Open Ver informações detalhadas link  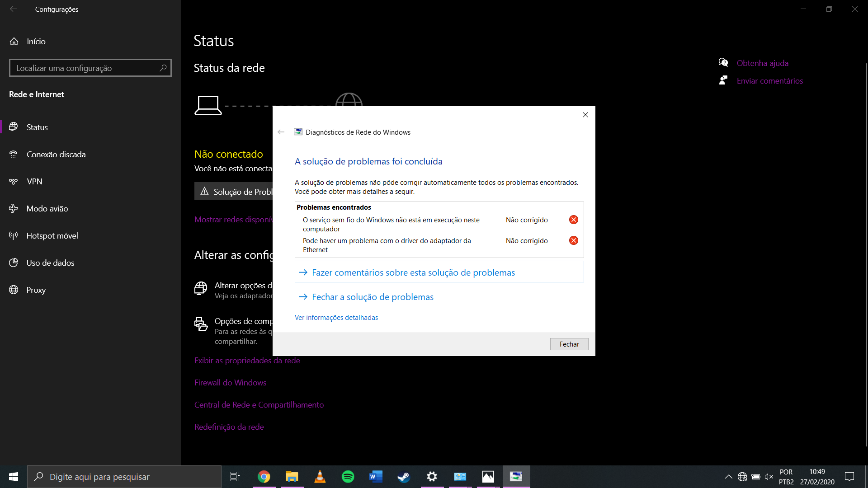(x=336, y=318)
